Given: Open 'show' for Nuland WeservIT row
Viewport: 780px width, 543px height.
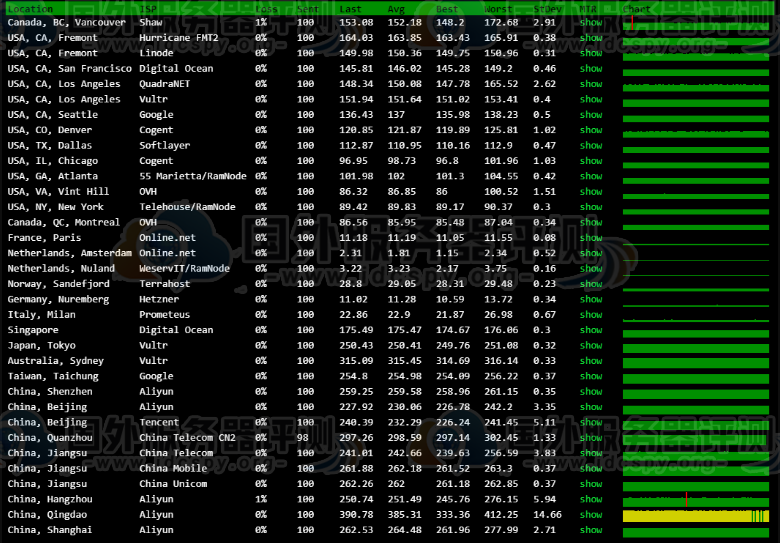Looking at the screenshot, I should tap(590, 269).
